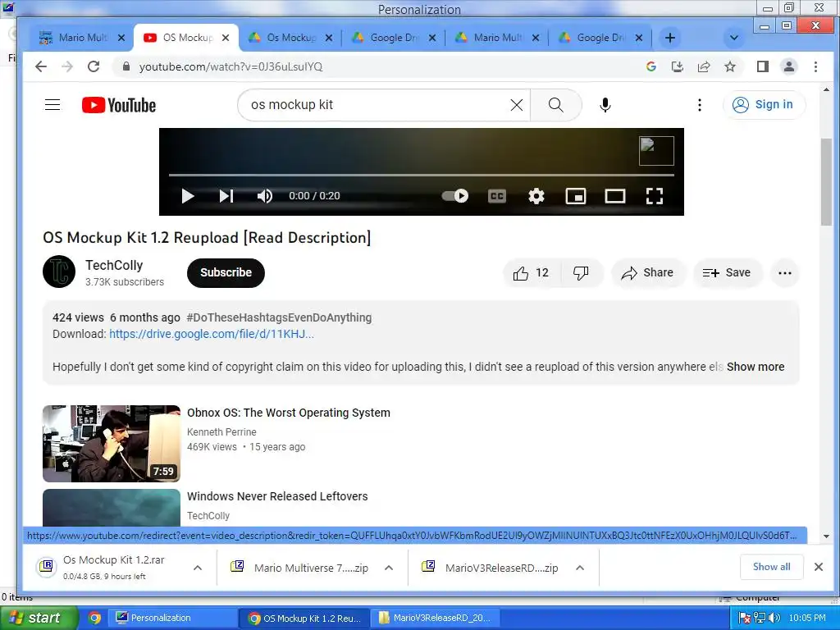
Task: Expand description with Show more
Action: [x=756, y=367]
